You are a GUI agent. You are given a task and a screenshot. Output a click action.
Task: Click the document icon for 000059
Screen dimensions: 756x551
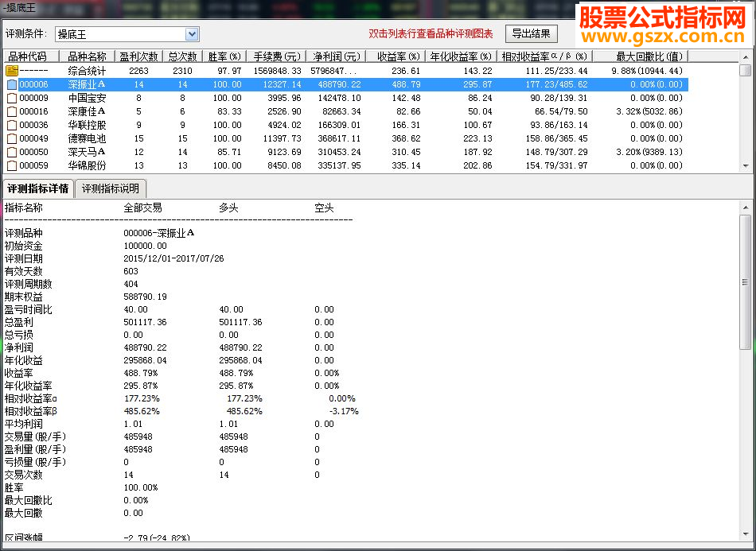[x=12, y=165]
